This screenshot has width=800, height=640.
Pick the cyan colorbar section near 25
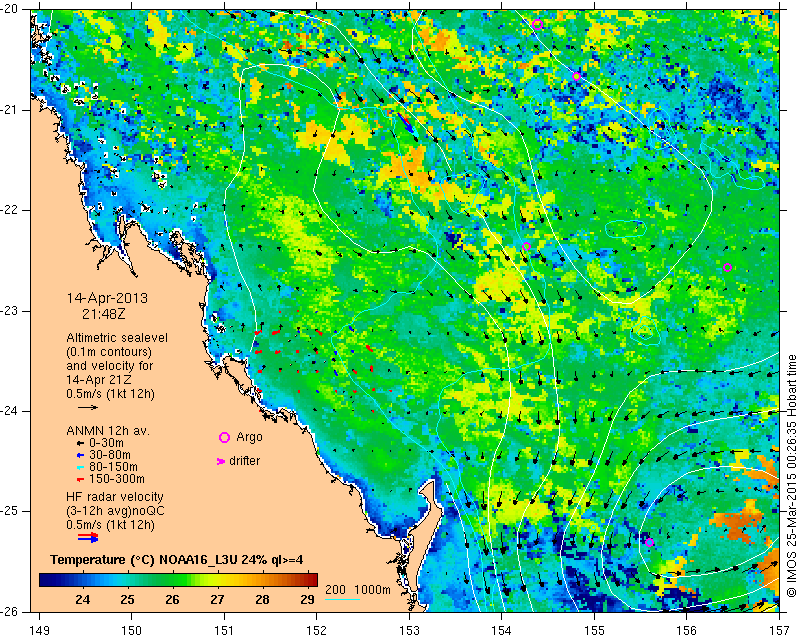click(127, 580)
